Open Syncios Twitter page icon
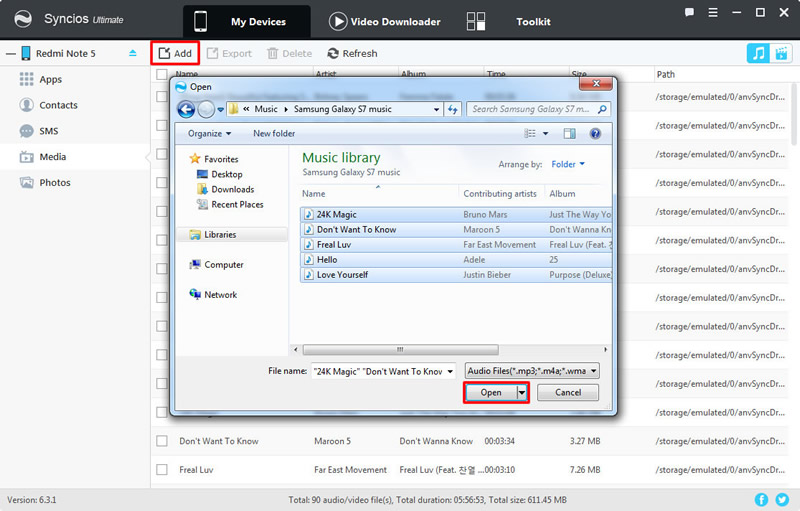The height and width of the screenshot is (511, 800). [782, 500]
